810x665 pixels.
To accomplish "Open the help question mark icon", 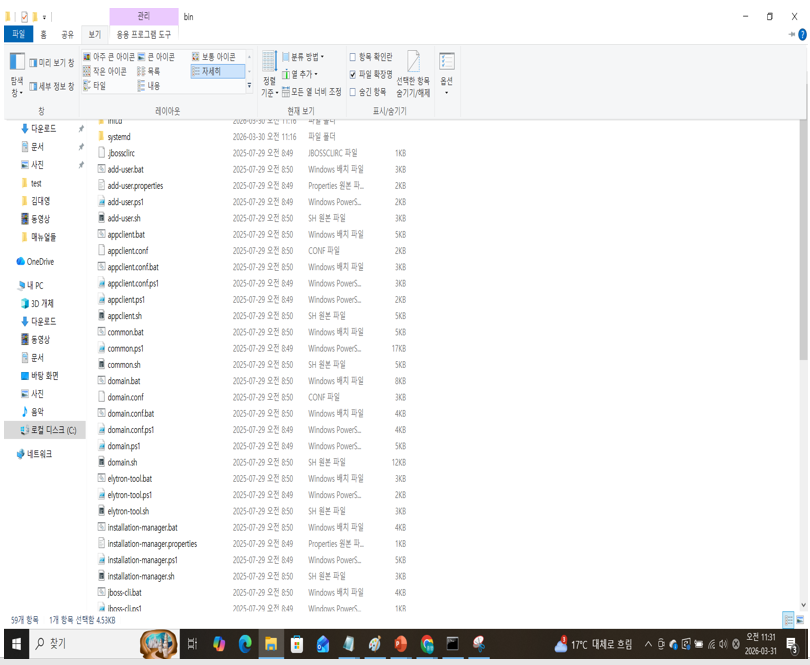I will (802, 35).
